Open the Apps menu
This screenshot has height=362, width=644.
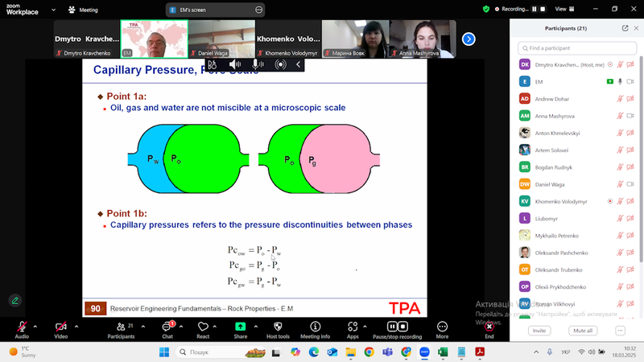pos(353,330)
